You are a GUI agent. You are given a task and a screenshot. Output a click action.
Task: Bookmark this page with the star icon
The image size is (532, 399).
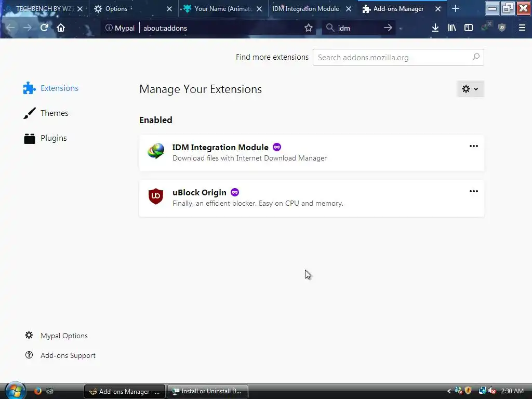point(308,28)
